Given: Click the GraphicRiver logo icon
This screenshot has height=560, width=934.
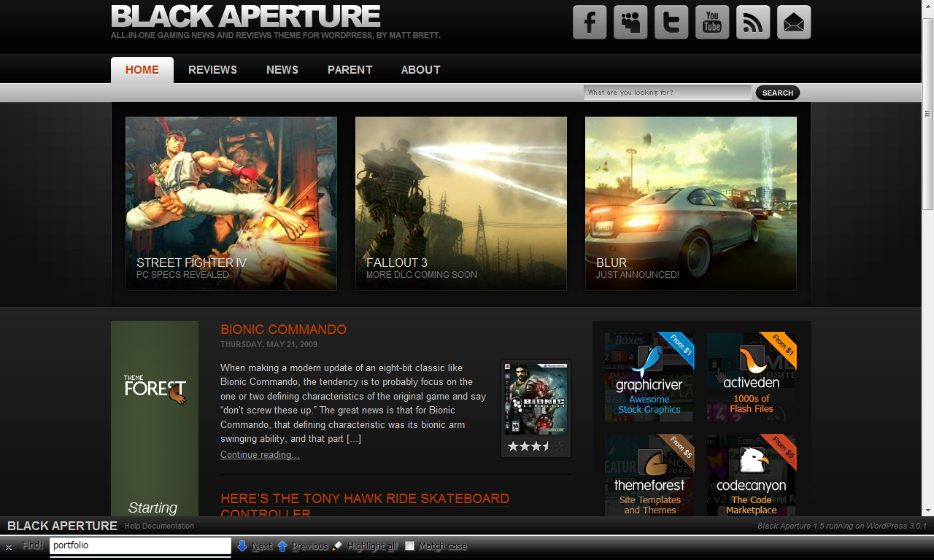Looking at the screenshot, I should point(649,360).
